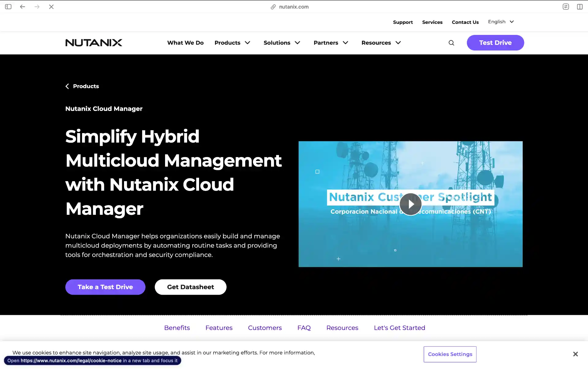Open the Contact Us page

click(465, 22)
